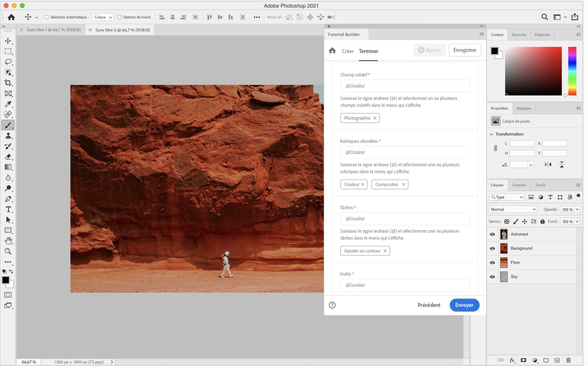Image resolution: width=588 pixels, height=366 pixels.
Task: Hide the Astronaut layer
Action: [492, 234]
